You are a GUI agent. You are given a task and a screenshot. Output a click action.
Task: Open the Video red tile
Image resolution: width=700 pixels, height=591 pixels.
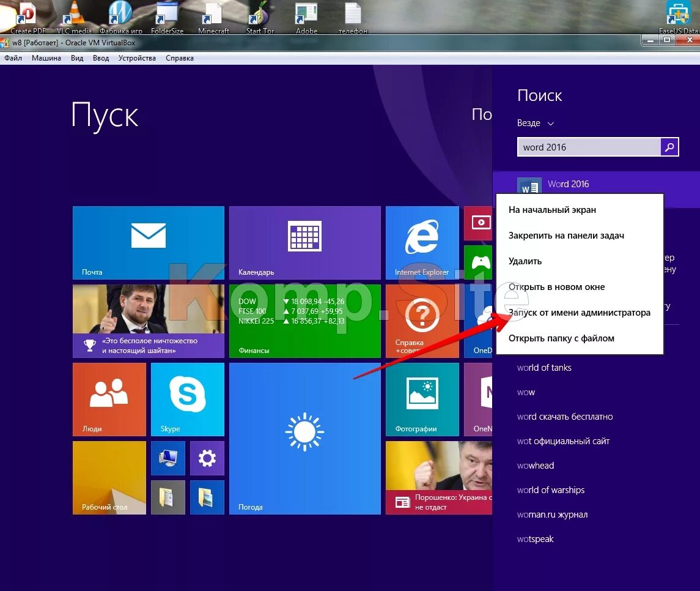(x=478, y=223)
